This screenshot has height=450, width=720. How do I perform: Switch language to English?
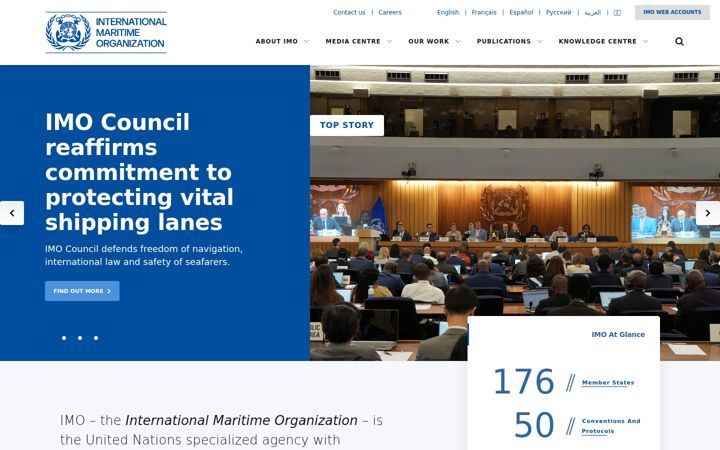[x=448, y=12]
